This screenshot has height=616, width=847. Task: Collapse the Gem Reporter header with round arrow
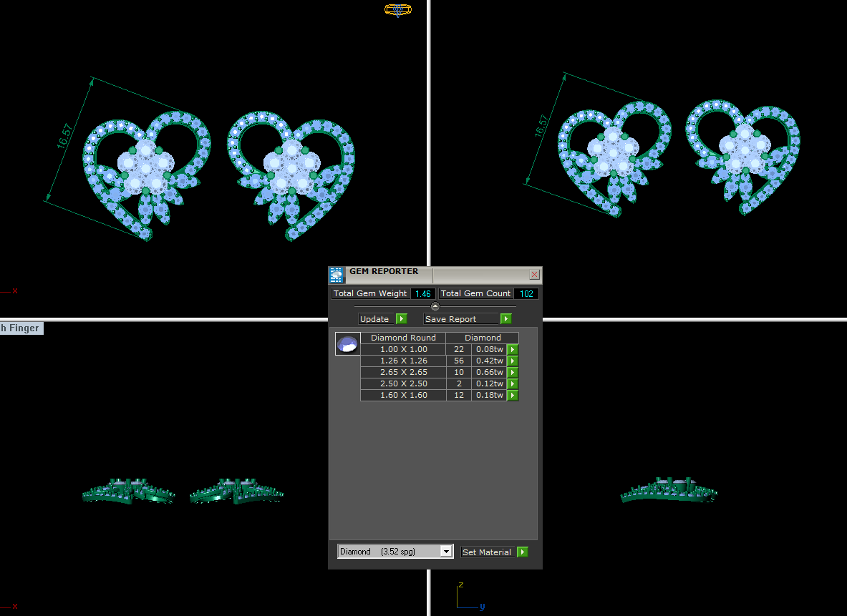(x=435, y=306)
